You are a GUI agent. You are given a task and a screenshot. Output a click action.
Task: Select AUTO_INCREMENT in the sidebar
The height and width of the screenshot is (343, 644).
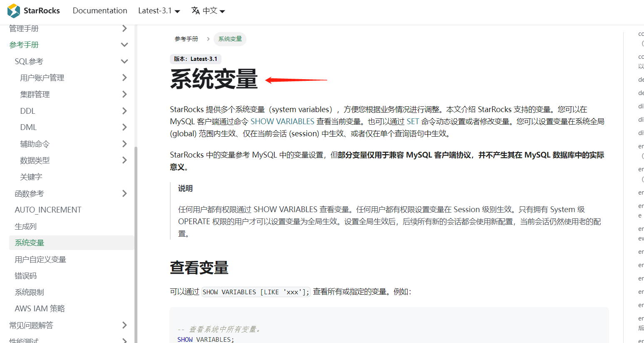(48, 210)
